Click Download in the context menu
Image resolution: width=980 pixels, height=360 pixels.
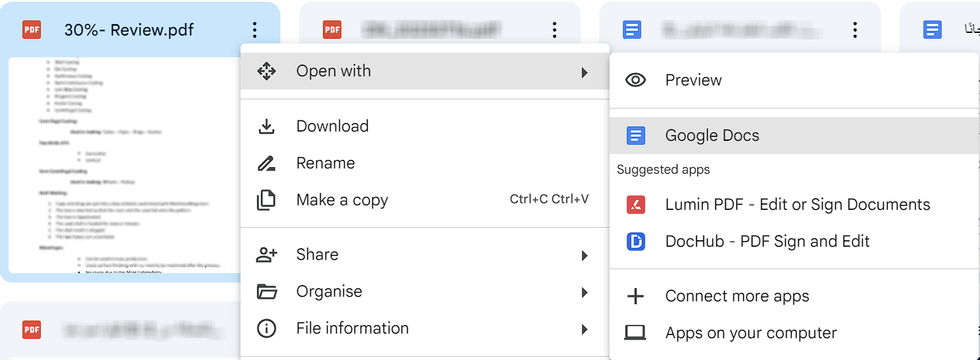pyautogui.click(x=424, y=126)
